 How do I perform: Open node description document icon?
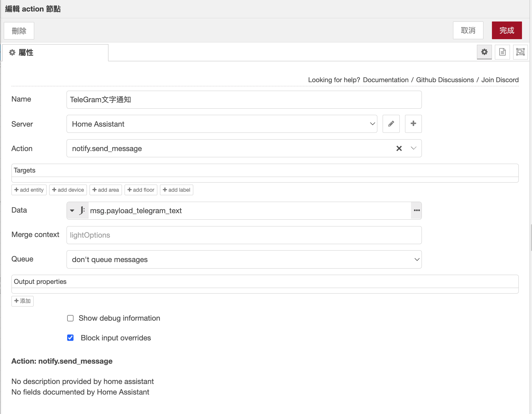click(x=502, y=52)
